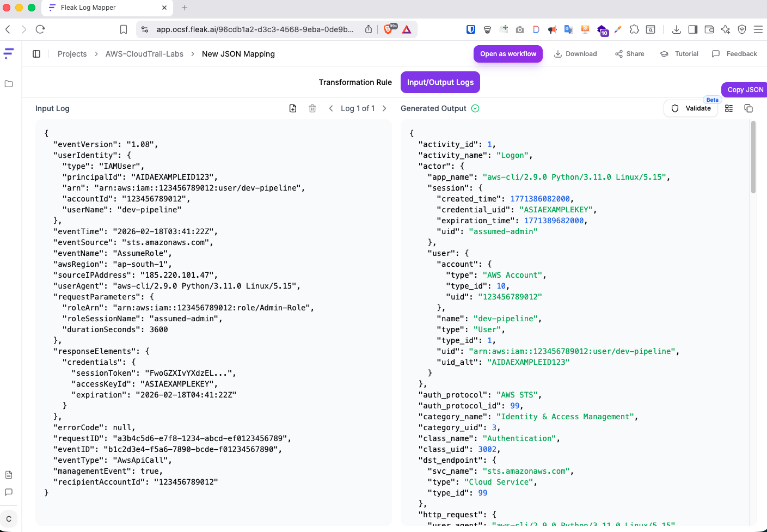Toggle the sidebar panel icon
This screenshot has width=767, height=532.
(36, 54)
